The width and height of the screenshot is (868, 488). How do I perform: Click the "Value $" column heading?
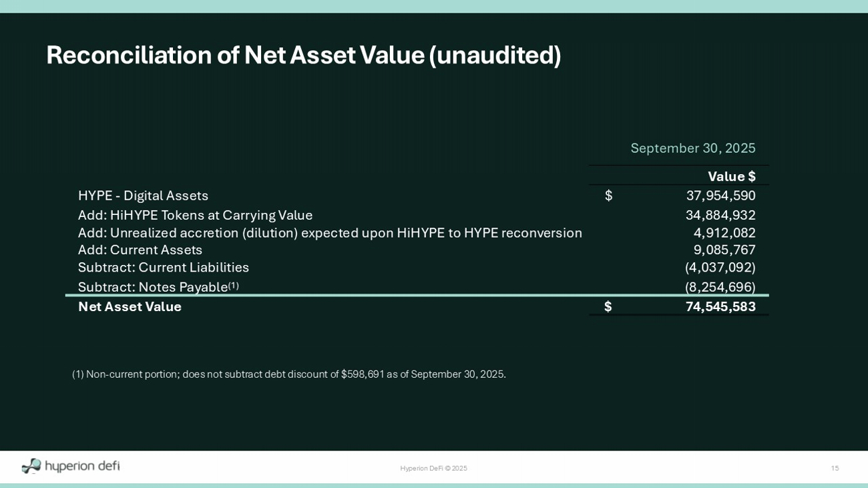pyautogui.click(x=731, y=176)
